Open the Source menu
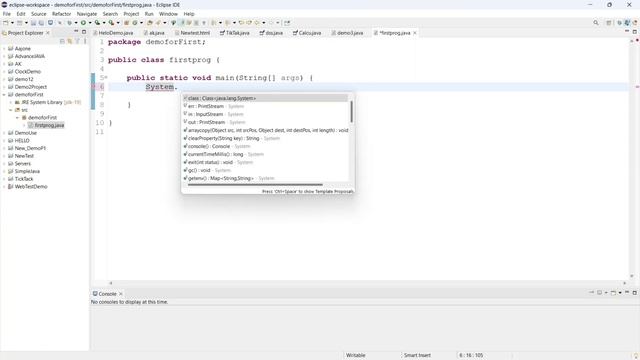 pos(39,14)
